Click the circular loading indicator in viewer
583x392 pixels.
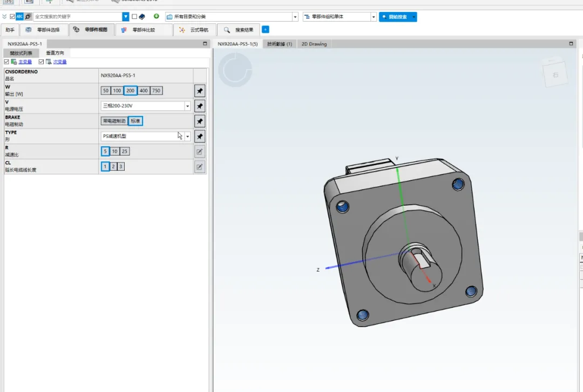(235, 70)
